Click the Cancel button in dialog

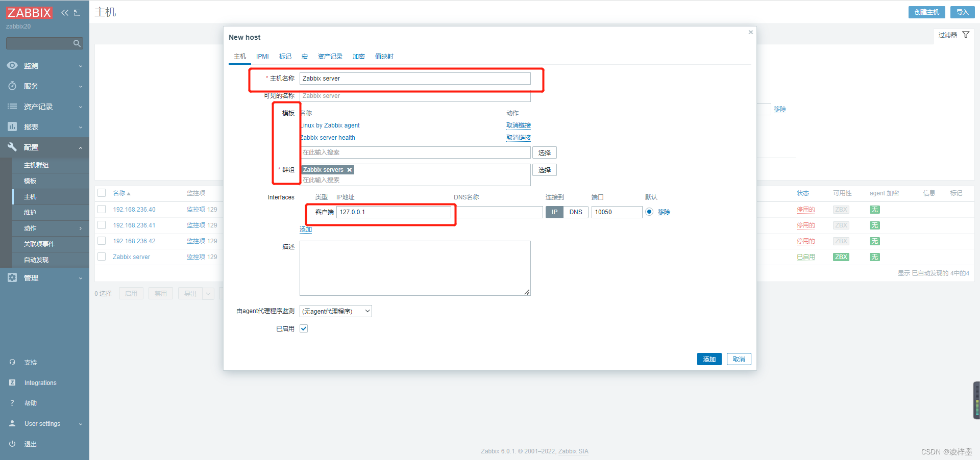tap(739, 359)
